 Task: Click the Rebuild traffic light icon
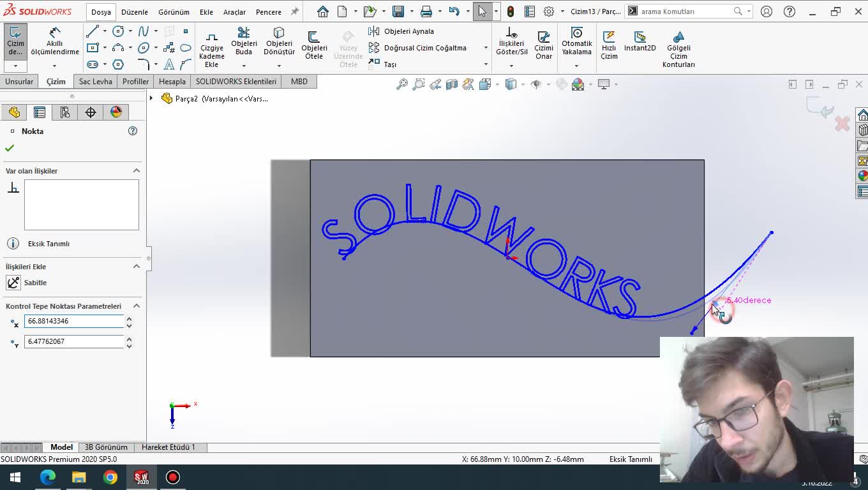click(511, 11)
